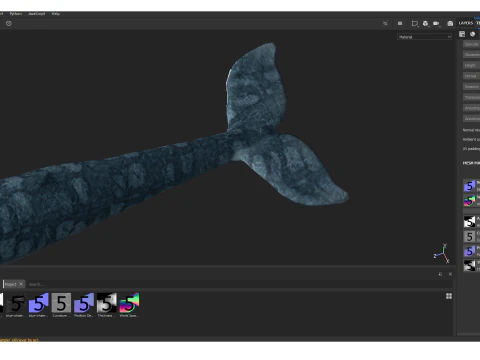The image size is (480, 360).
Task: Click the Glossiness channel button
Action: pyautogui.click(x=472, y=55)
